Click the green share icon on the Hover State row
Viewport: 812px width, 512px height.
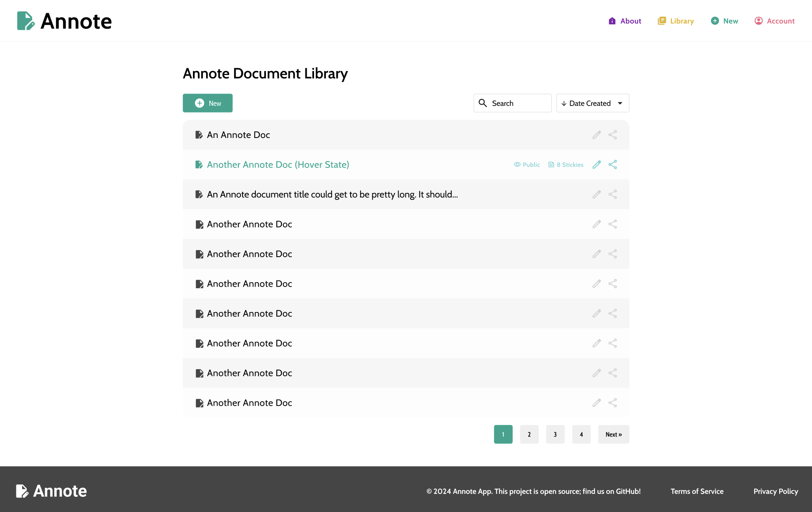point(612,165)
